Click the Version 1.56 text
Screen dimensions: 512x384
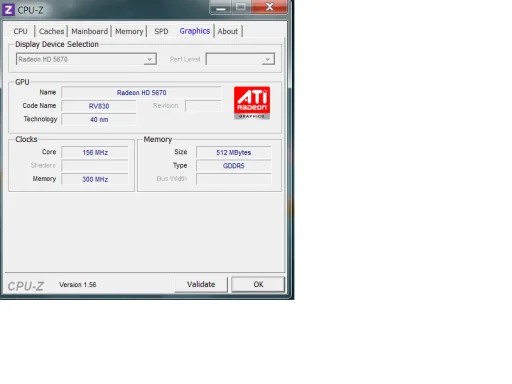pos(78,285)
